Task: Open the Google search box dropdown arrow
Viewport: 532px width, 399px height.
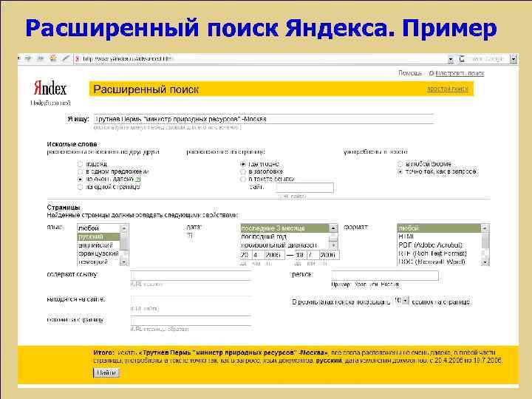Action: click(514, 59)
